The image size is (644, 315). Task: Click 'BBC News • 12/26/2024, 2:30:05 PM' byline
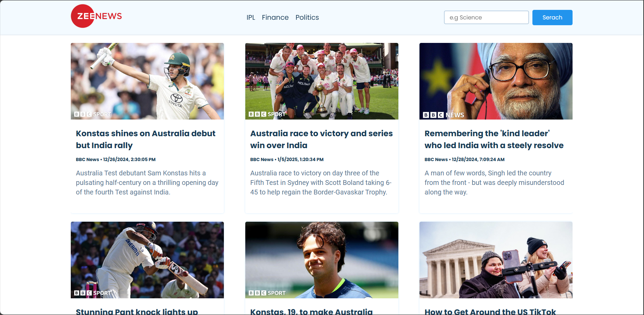116,159
